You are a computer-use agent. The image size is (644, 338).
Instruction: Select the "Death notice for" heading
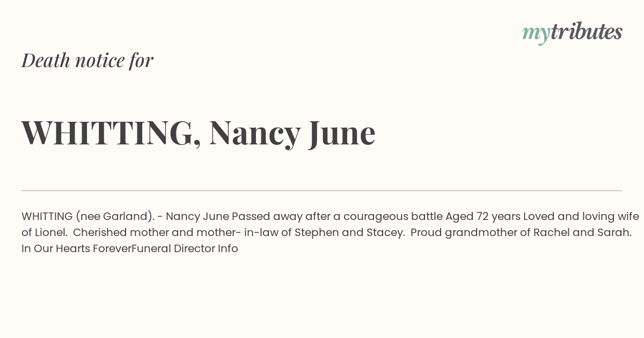tap(87, 61)
